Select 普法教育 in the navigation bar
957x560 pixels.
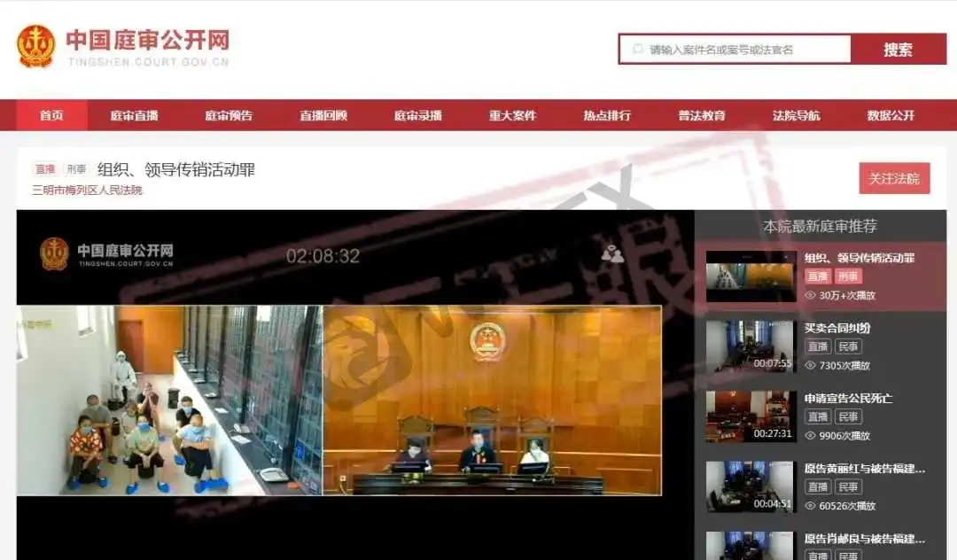click(702, 115)
